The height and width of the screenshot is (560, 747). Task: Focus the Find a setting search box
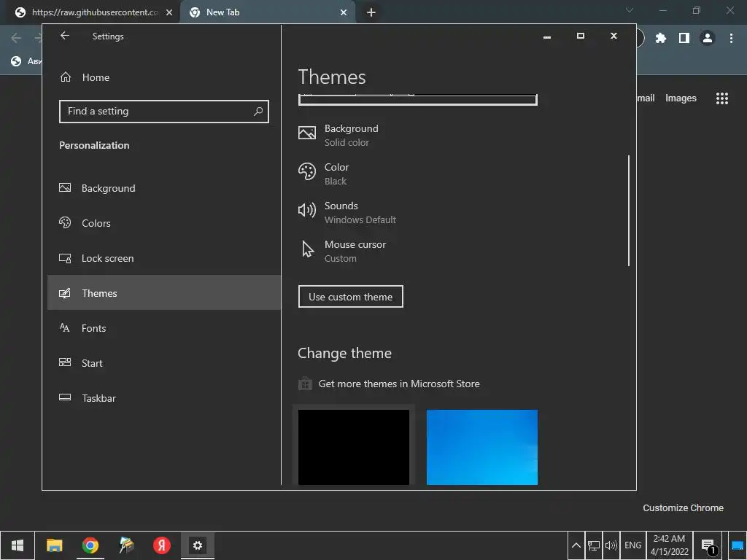[x=164, y=112]
